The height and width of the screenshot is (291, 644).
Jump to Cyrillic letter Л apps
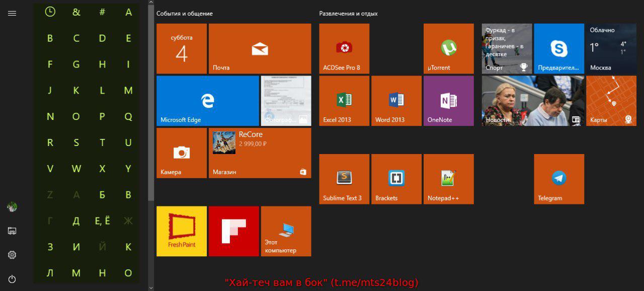(50, 273)
